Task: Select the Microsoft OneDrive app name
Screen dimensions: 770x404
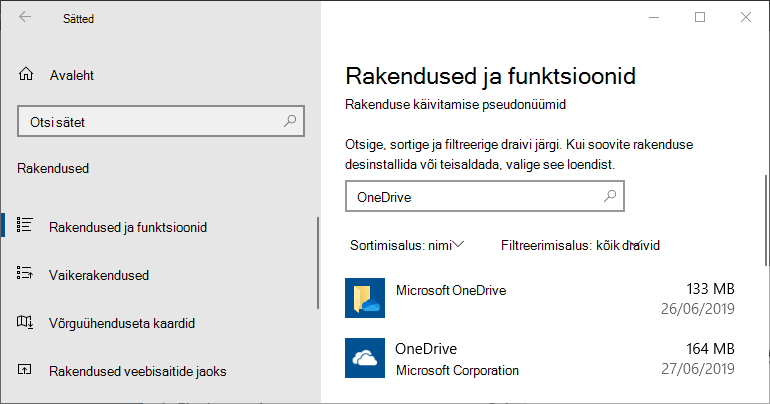Action: click(x=451, y=290)
